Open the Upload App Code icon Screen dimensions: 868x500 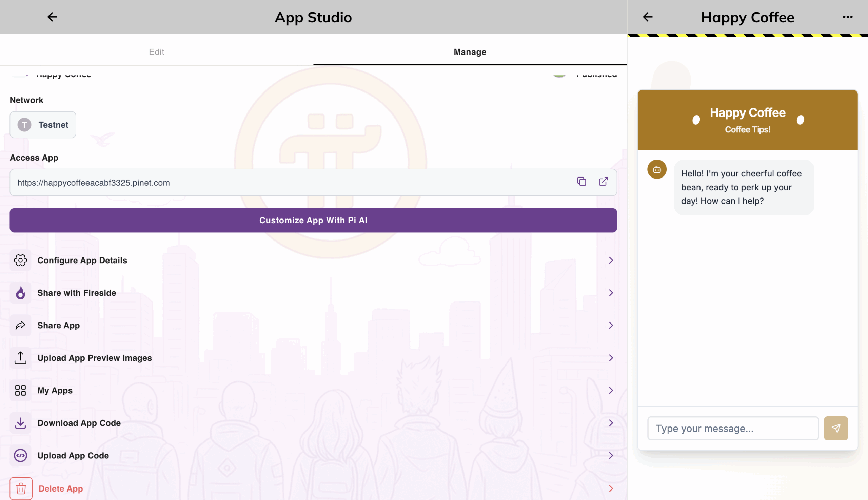point(20,455)
